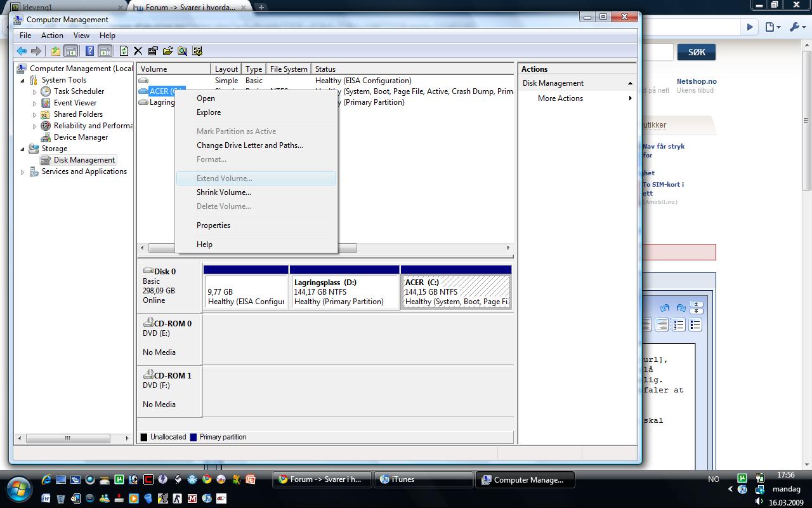Screen dimensions: 812x508
Task: Expand the Task Scheduler tree node
Action: pos(35,91)
